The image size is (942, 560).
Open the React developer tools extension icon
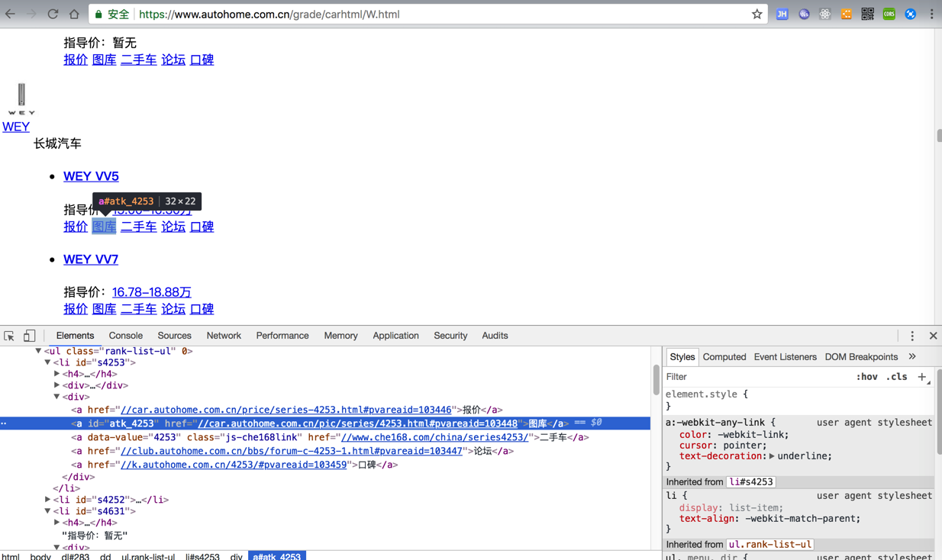point(824,14)
